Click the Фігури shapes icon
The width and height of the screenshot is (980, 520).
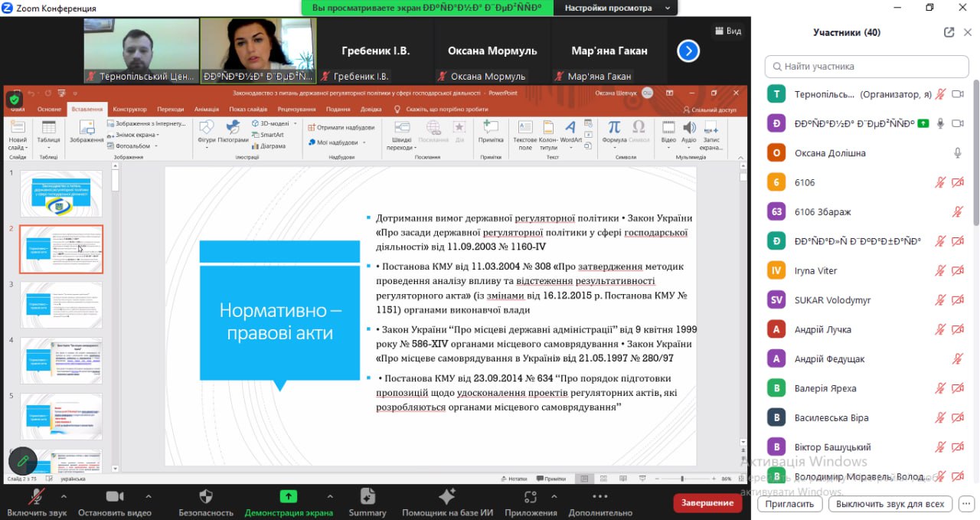pyautogui.click(x=207, y=129)
